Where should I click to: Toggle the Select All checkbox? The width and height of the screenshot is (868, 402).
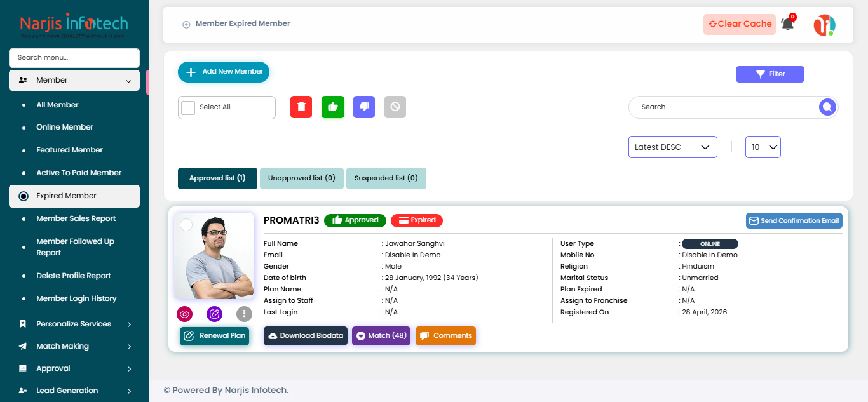(188, 107)
